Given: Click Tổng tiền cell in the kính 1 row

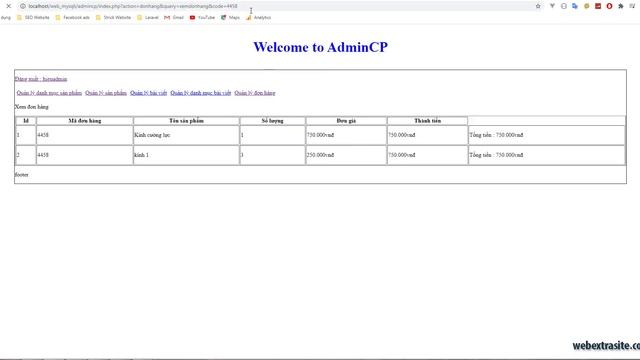Looking at the screenshot, I should (547, 155).
